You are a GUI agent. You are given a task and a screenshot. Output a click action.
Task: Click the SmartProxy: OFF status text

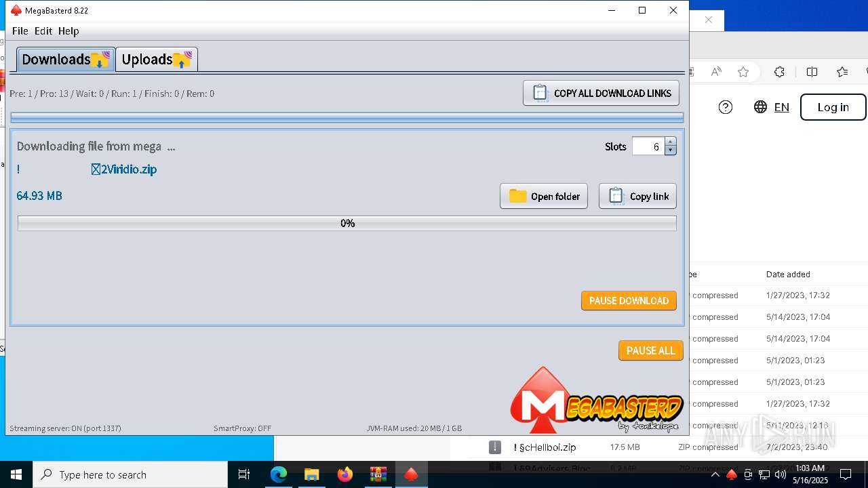pyautogui.click(x=242, y=428)
